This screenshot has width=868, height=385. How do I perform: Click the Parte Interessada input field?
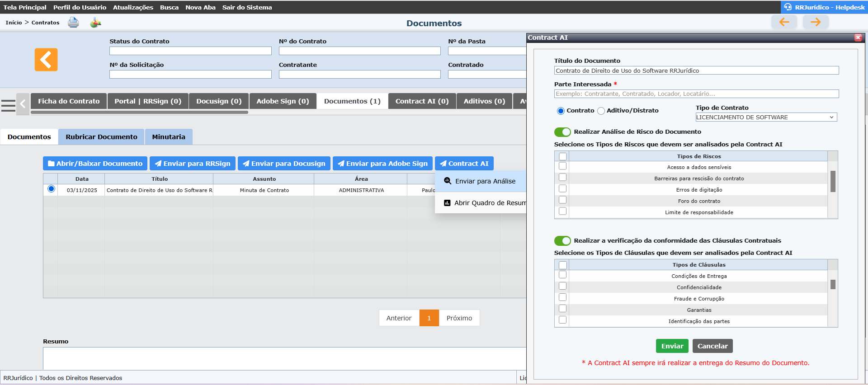[x=696, y=94]
